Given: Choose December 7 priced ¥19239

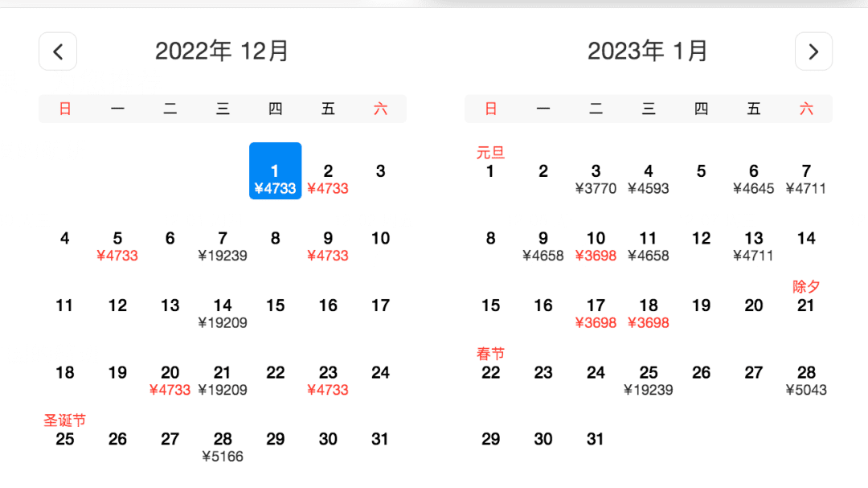Looking at the screenshot, I should tap(223, 245).
